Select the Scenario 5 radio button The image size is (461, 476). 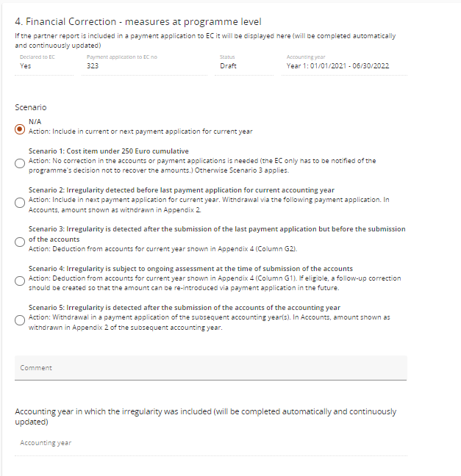[21, 320]
